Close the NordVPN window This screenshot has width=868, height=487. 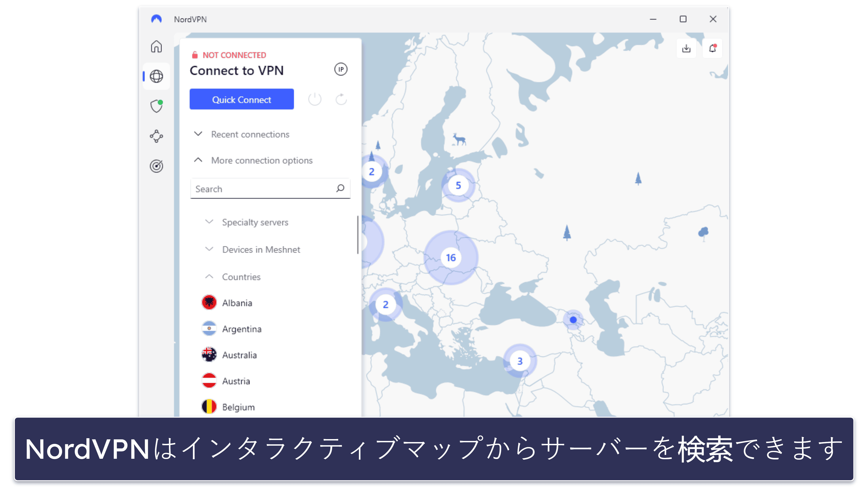[x=713, y=19]
